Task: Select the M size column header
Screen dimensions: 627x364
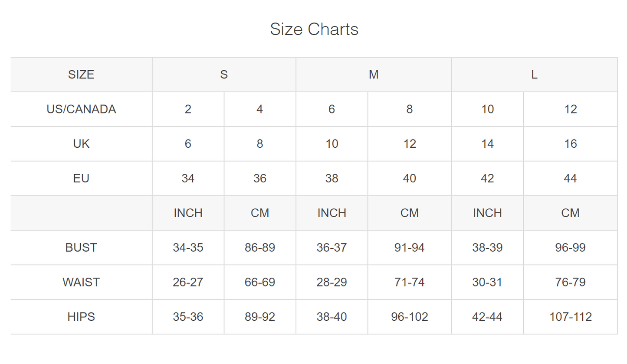Action: pyautogui.click(x=374, y=75)
